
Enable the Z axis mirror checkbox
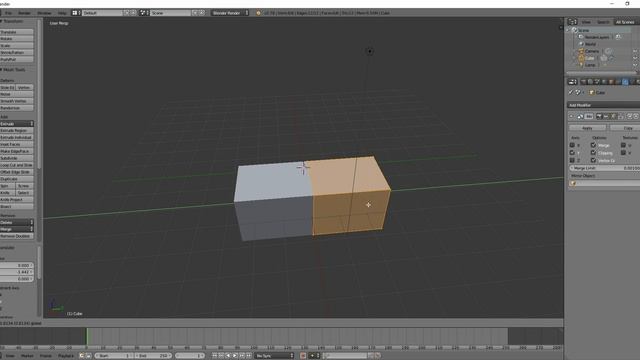click(572, 160)
